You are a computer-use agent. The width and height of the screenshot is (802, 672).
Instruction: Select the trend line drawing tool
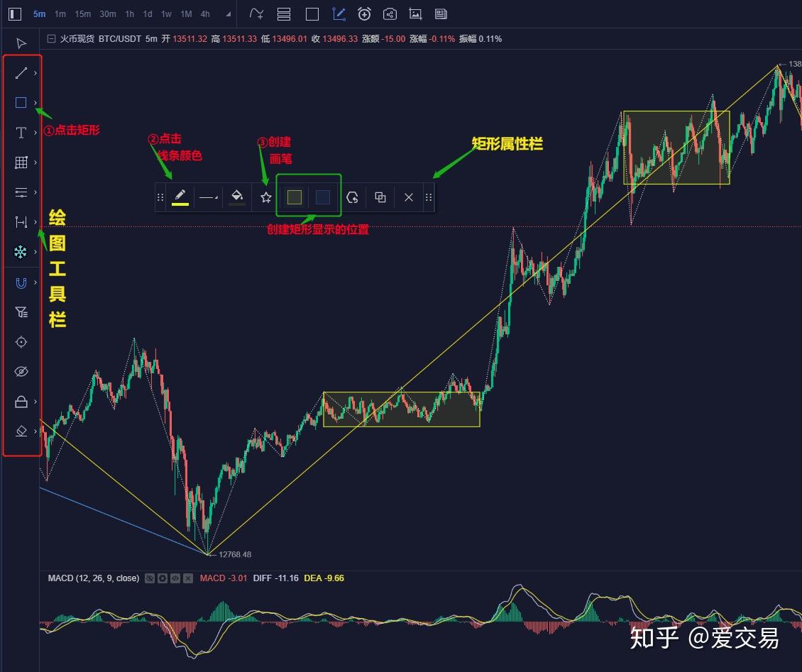[21, 73]
